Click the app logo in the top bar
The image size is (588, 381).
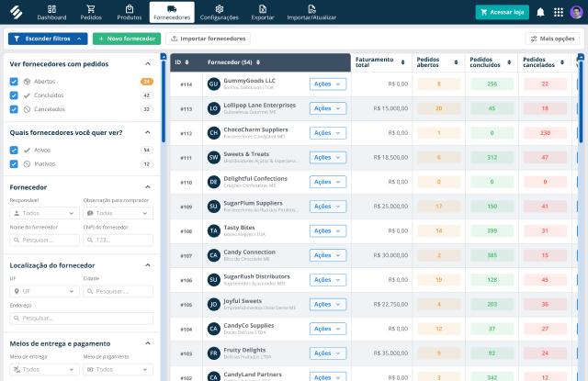16,12
